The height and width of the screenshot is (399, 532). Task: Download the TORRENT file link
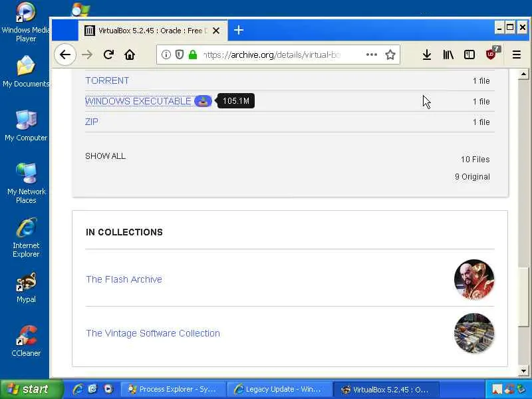pyautogui.click(x=107, y=80)
